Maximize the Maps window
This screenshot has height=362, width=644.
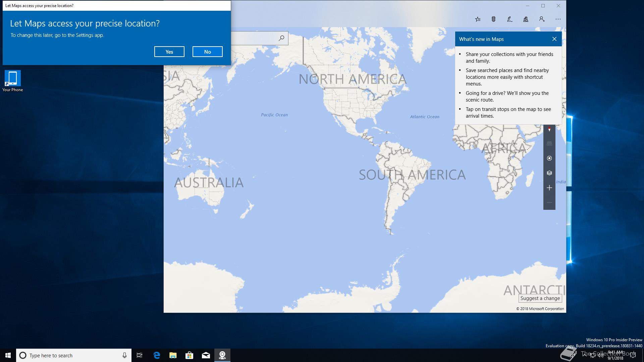click(543, 6)
